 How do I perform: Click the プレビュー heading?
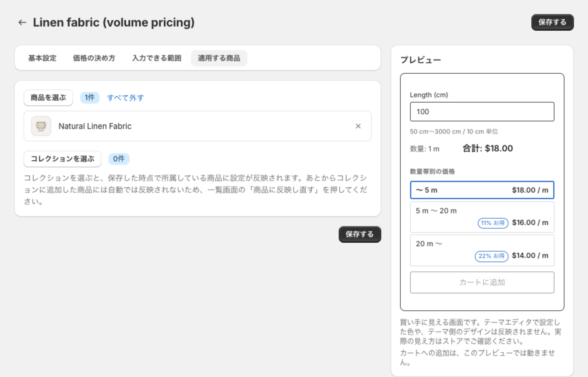(x=421, y=60)
